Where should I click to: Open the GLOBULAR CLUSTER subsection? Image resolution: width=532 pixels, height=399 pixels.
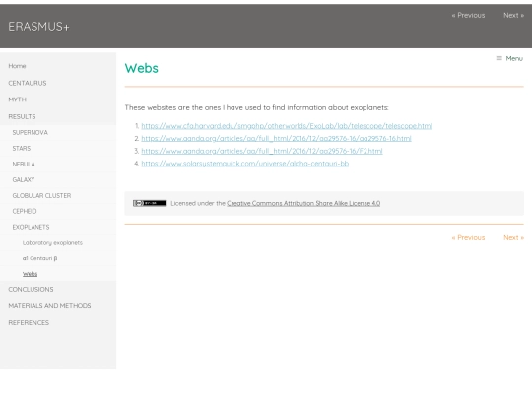click(x=41, y=195)
